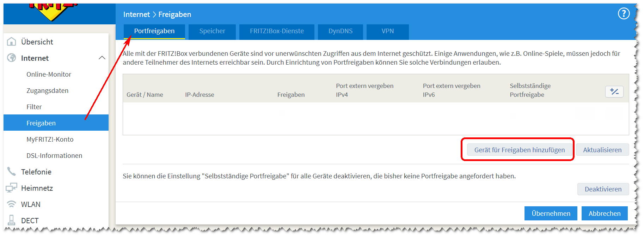Click the Übernehmen button
Viewport: 644px width, 237px height.
(551, 213)
